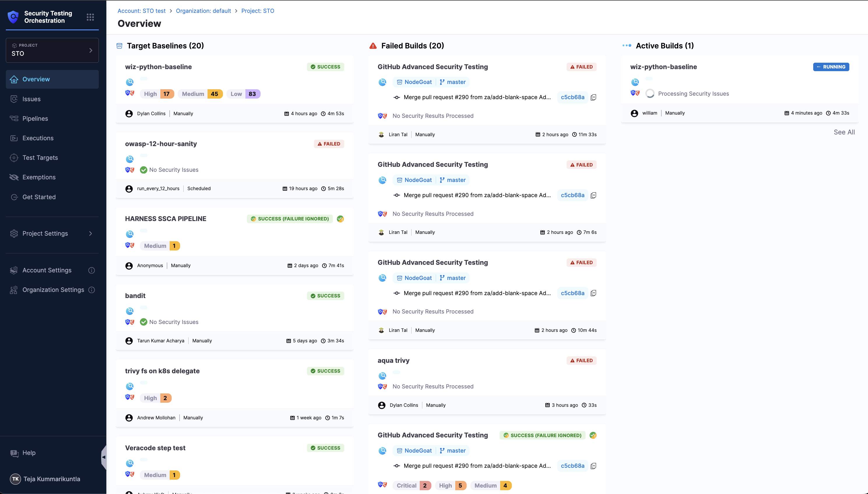The width and height of the screenshot is (868, 494).
Task: Collapse the sidebar with the edge chevron
Action: click(x=104, y=457)
